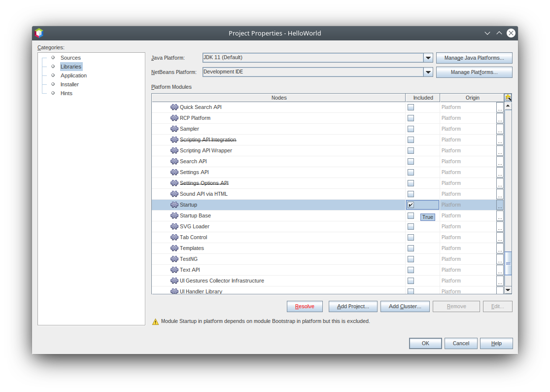Click the Quick Search API module icon
This screenshot has width=550, height=392.
(174, 107)
